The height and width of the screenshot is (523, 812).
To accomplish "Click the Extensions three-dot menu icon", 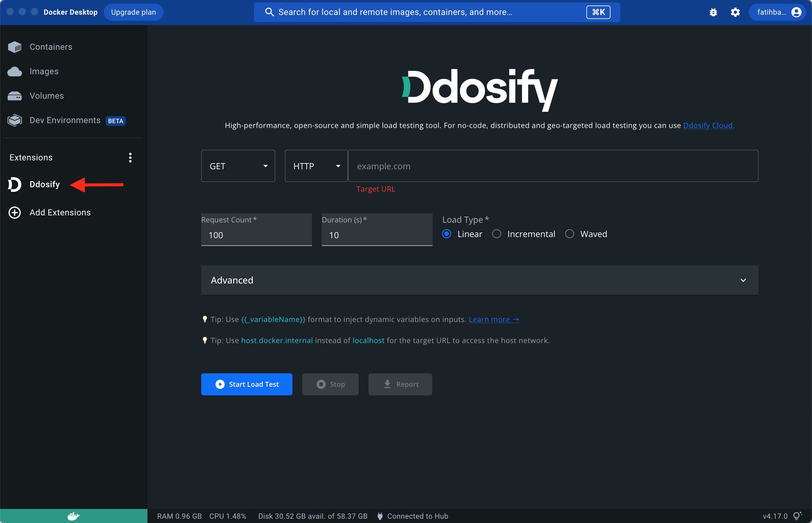I will point(130,156).
